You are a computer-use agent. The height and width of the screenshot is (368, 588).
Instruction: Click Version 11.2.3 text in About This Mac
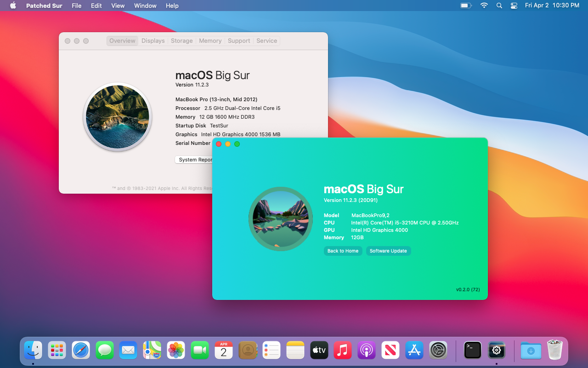coord(192,85)
